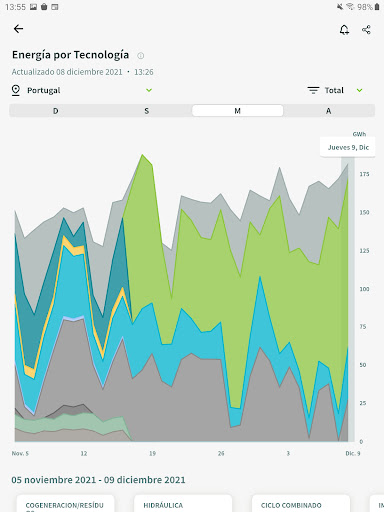Open the Cogeneración/Residuos card
The image size is (384, 512).
click(x=65, y=504)
